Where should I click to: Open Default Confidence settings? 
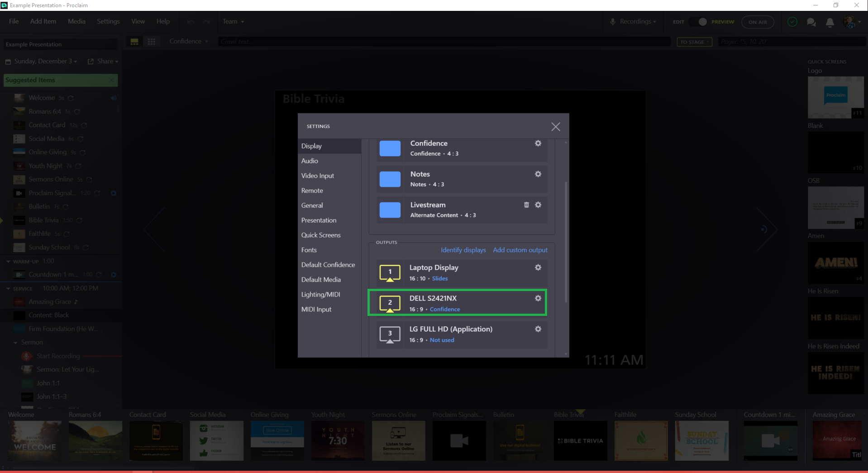coord(329,265)
